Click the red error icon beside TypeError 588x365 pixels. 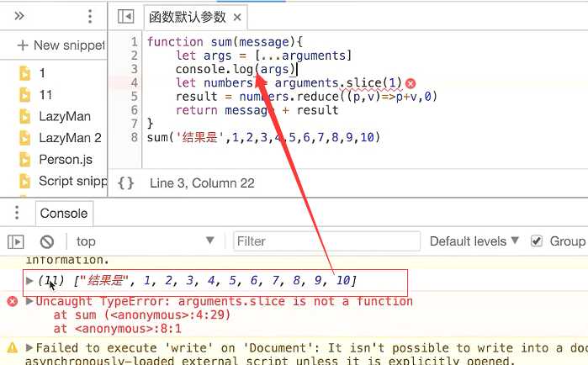click(x=13, y=301)
